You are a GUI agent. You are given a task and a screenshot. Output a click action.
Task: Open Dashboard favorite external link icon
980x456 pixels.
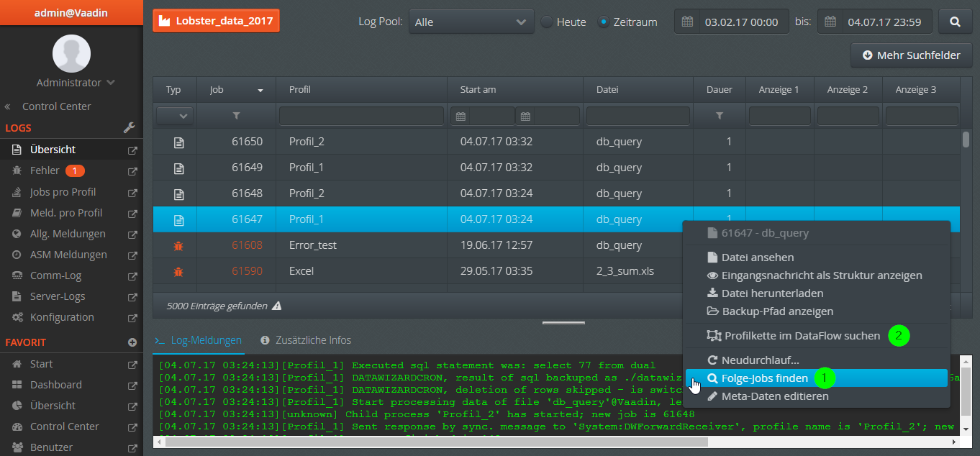click(132, 385)
